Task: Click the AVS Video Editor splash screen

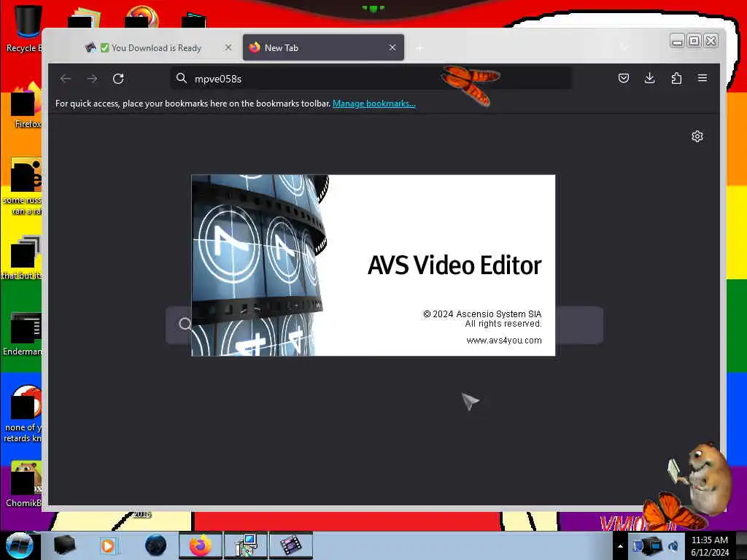Action: (373, 265)
